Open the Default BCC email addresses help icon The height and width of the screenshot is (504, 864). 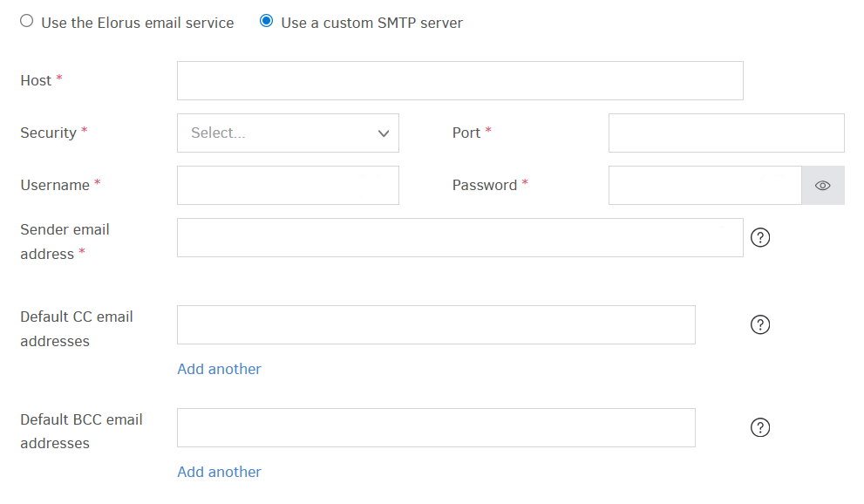tap(759, 427)
